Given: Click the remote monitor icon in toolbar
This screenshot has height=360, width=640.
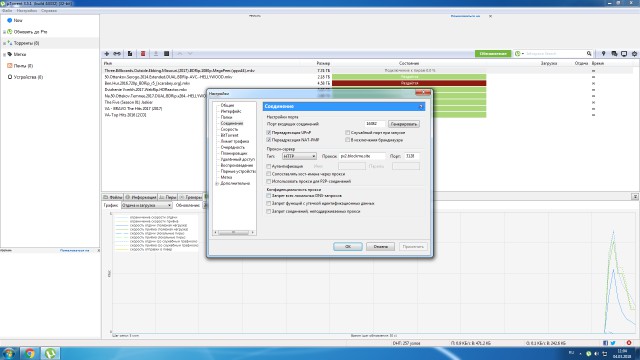Looking at the screenshot, I should click(x=624, y=53).
